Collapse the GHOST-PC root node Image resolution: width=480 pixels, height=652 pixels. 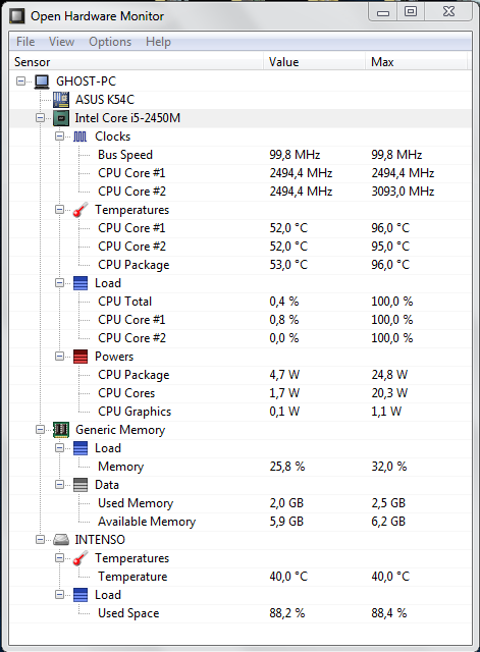click(x=20, y=81)
